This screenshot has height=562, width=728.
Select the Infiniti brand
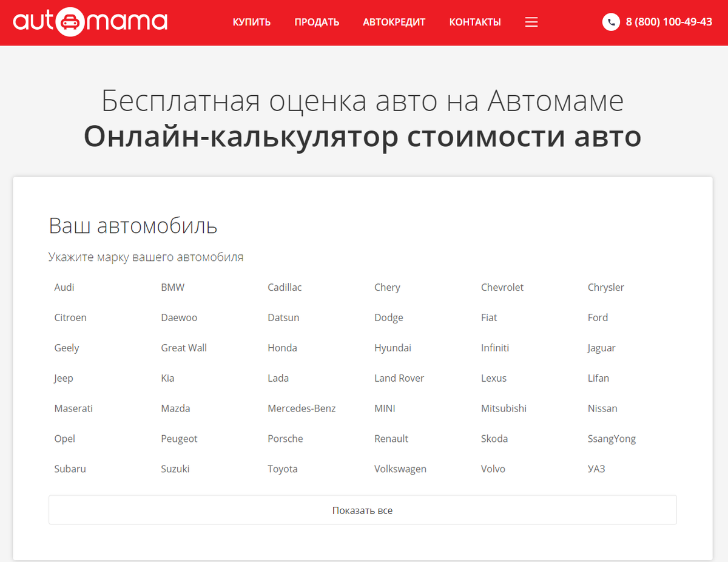(495, 348)
